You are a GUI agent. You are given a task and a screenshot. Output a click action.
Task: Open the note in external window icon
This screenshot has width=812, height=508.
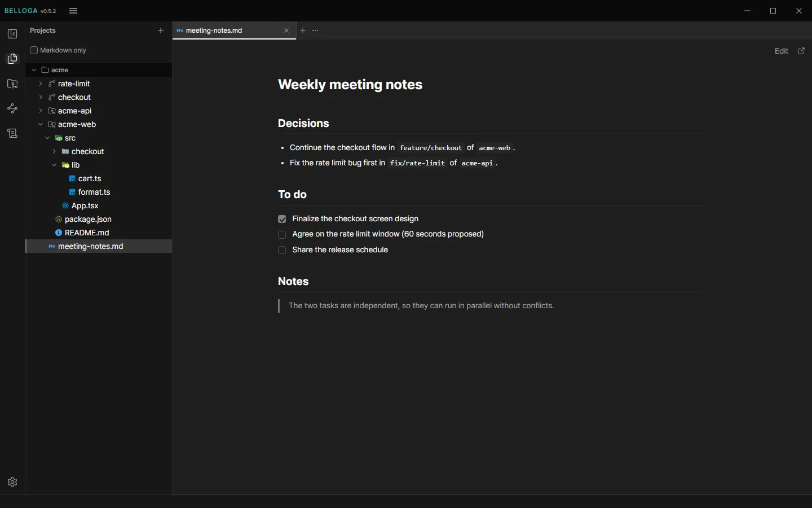pyautogui.click(x=802, y=51)
